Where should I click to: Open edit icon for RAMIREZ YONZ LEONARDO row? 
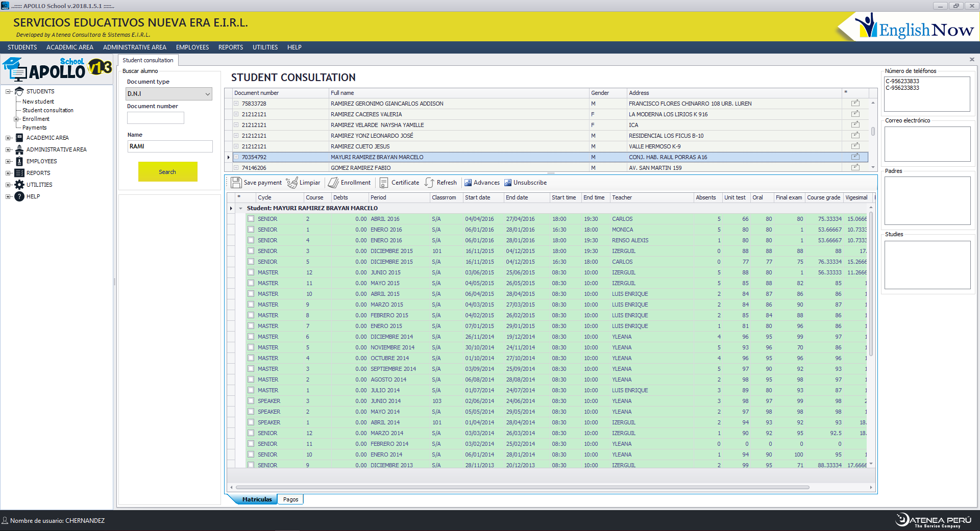[855, 135]
